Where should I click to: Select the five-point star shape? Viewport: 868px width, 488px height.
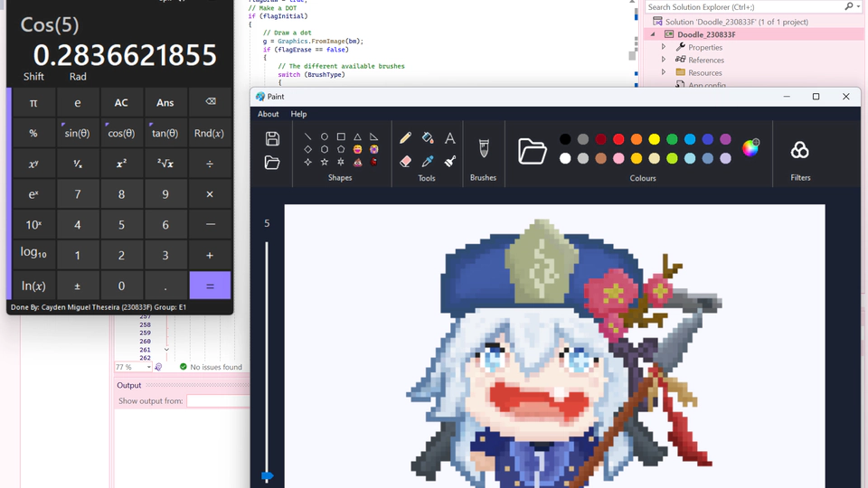coord(325,162)
